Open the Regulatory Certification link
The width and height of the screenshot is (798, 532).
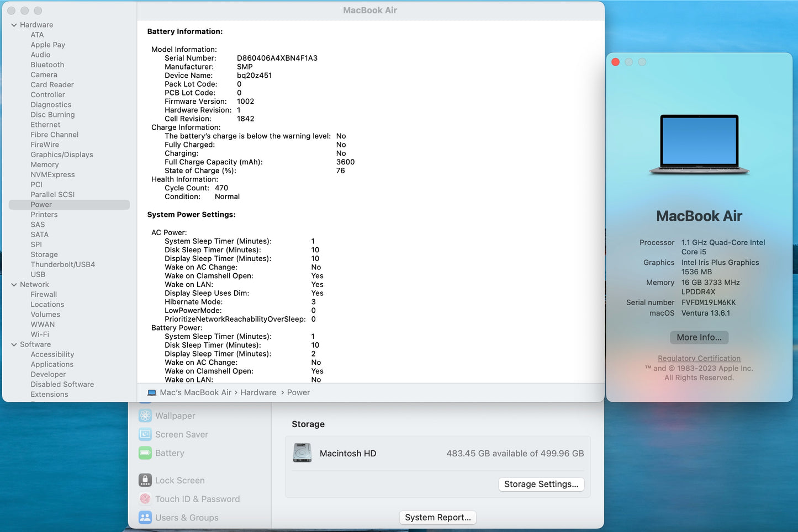point(699,358)
